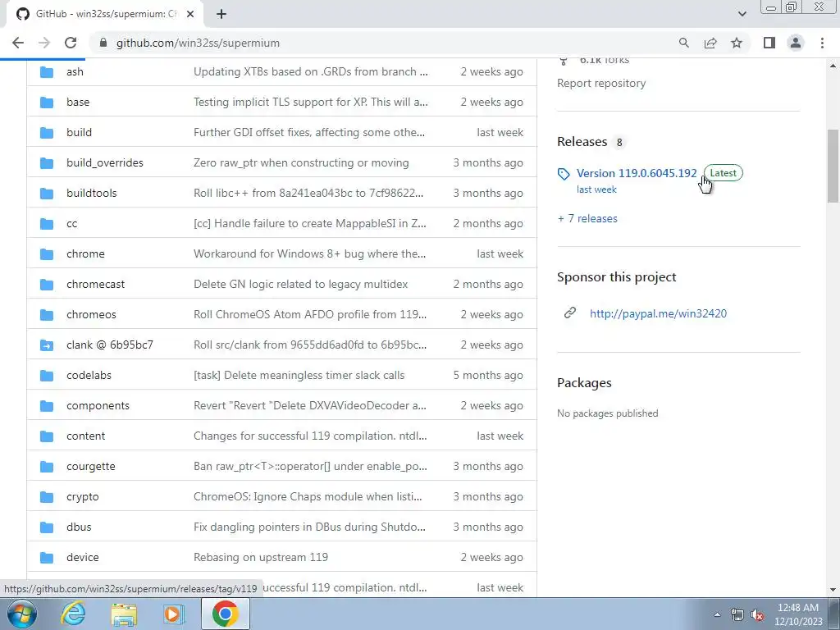Open the content folder
This screenshot has width=840, height=630.
point(85,436)
